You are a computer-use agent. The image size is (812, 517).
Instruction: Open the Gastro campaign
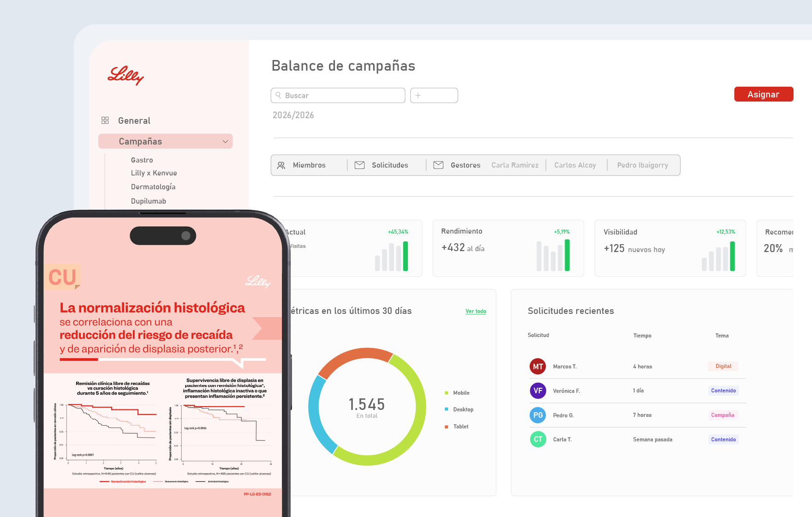pos(142,160)
